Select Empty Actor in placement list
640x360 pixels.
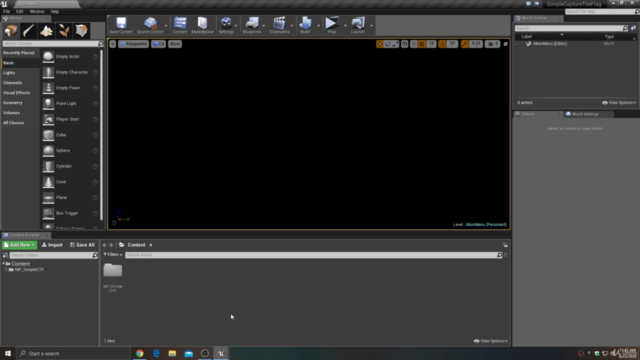(x=70, y=56)
